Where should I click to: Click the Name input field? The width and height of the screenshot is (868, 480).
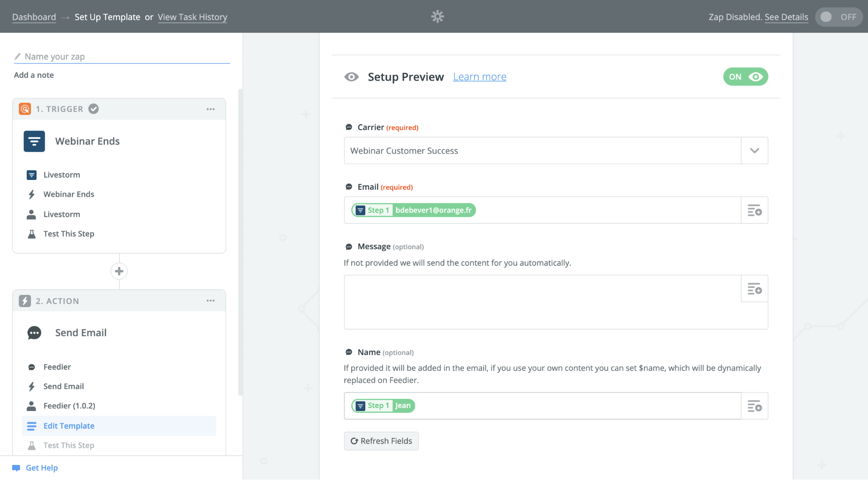[542, 406]
